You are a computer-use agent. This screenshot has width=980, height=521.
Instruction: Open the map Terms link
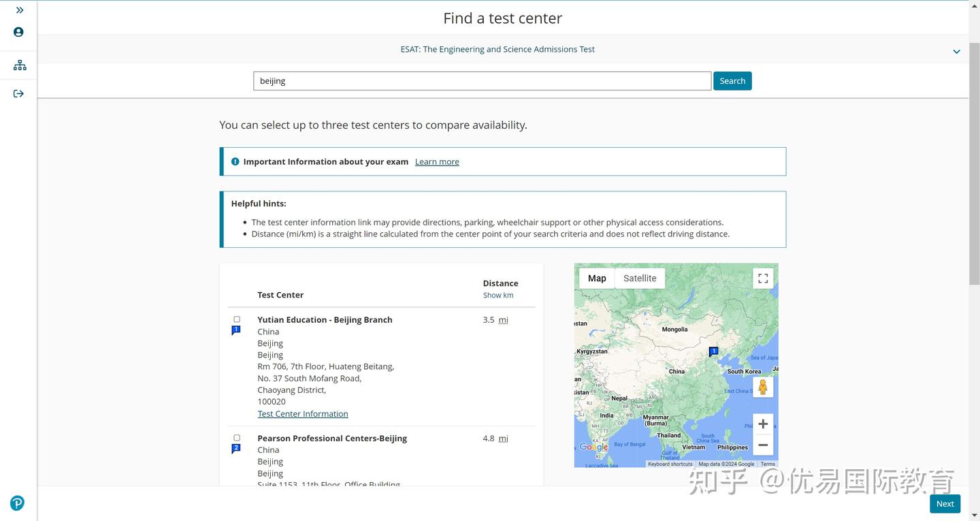(x=768, y=464)
